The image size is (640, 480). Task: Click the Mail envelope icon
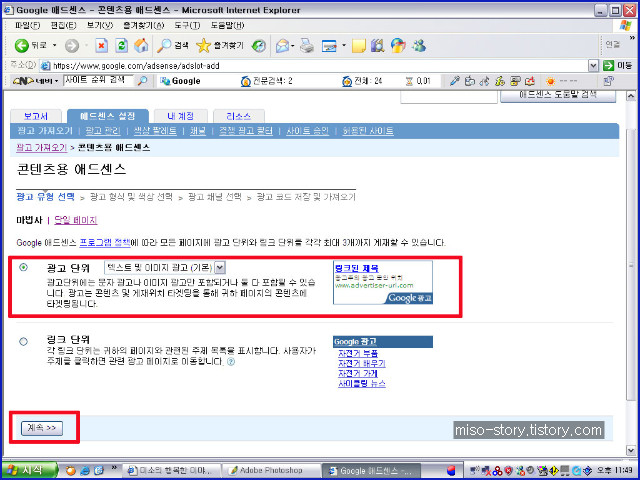(x=282, y=45)
